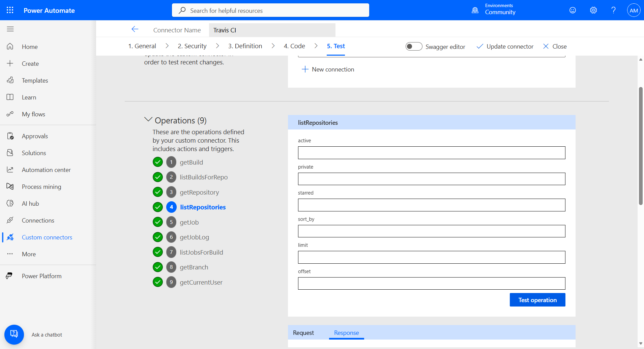Viewport: 644px width, 349px height.
Task: Click the More ellipsis icon
Action: pyautogui.click(x=10, y=254)
